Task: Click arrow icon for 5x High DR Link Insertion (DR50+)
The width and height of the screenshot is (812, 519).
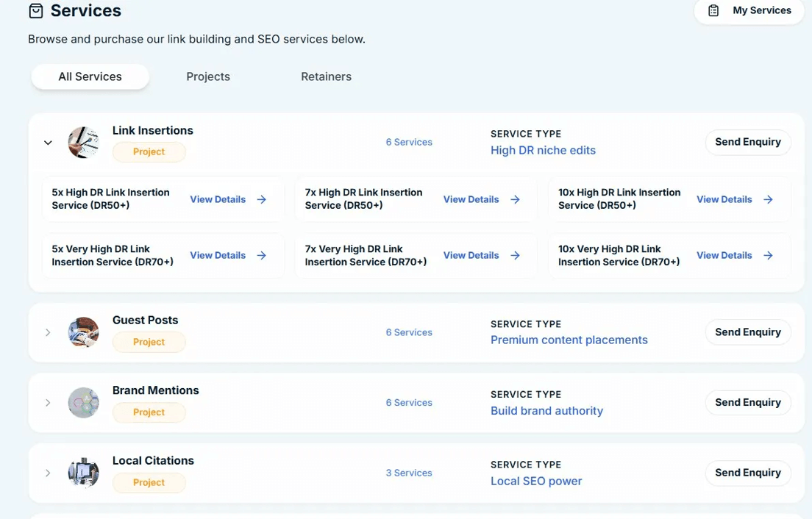Action: tap(262, 199)
